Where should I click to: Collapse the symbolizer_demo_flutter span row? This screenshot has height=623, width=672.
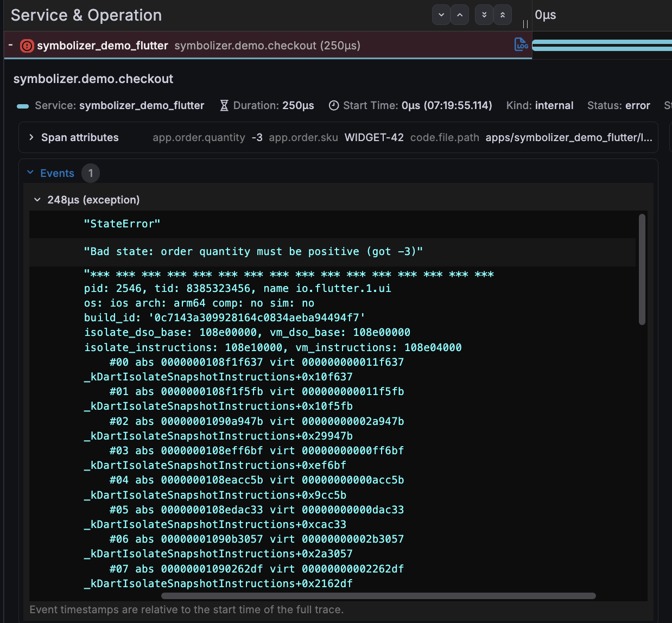point(10,44)
